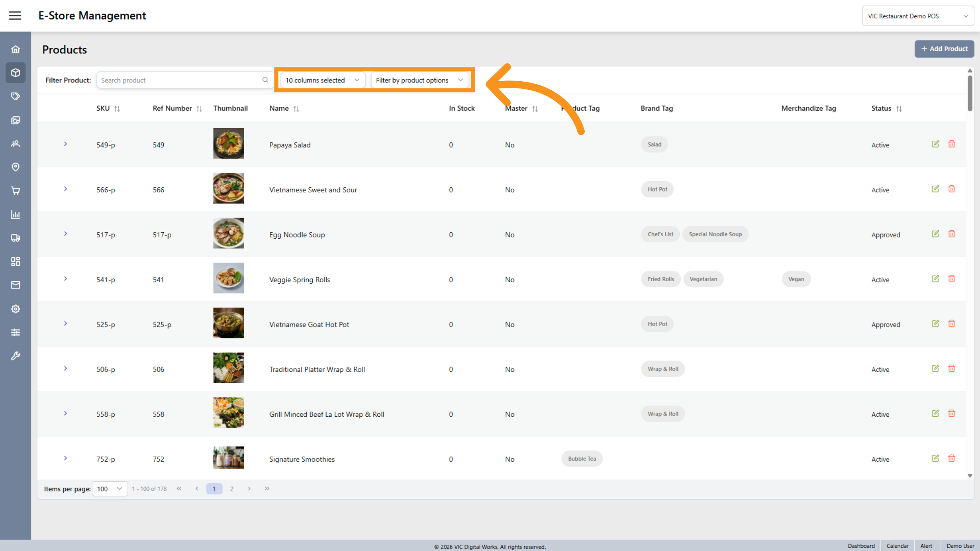Select the Tags icon in the sidebar
980x551 pixels.
click(x=16, y=96)
